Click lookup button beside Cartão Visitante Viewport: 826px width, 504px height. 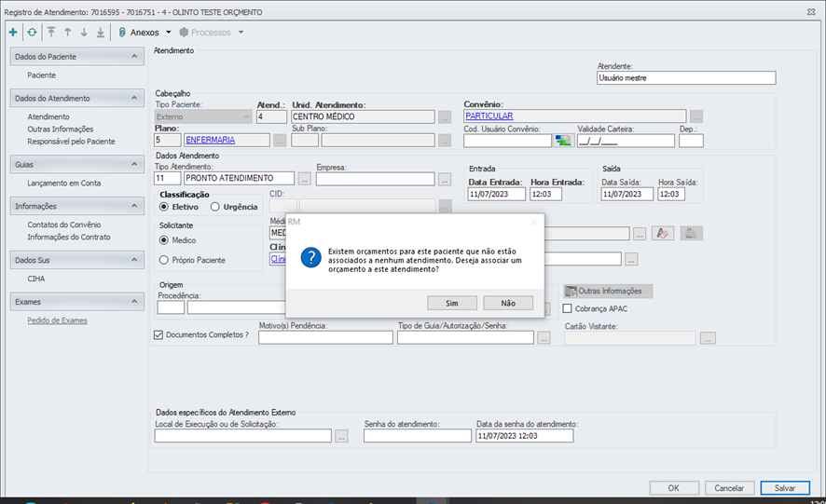pyautogui.click(x=708, y=338)
